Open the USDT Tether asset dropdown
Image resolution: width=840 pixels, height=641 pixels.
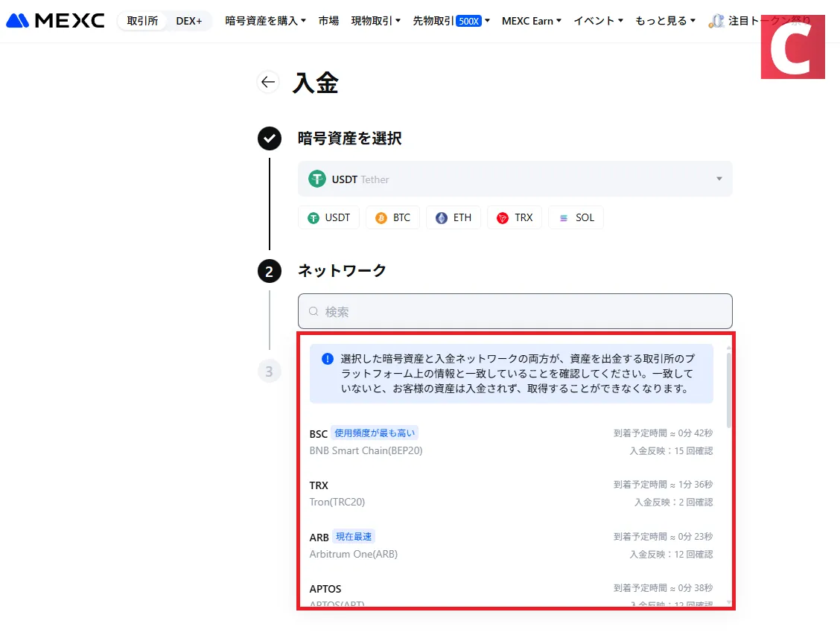pos(515,179)
